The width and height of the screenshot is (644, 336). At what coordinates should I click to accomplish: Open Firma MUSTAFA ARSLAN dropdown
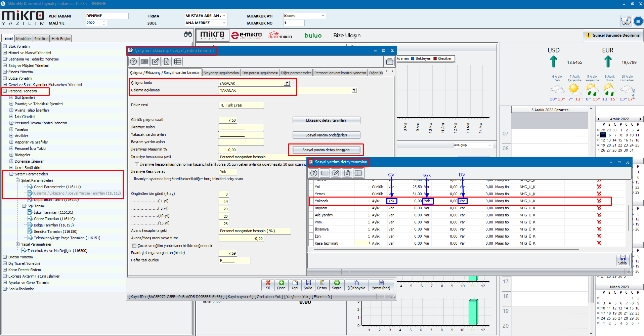point(224,16)
